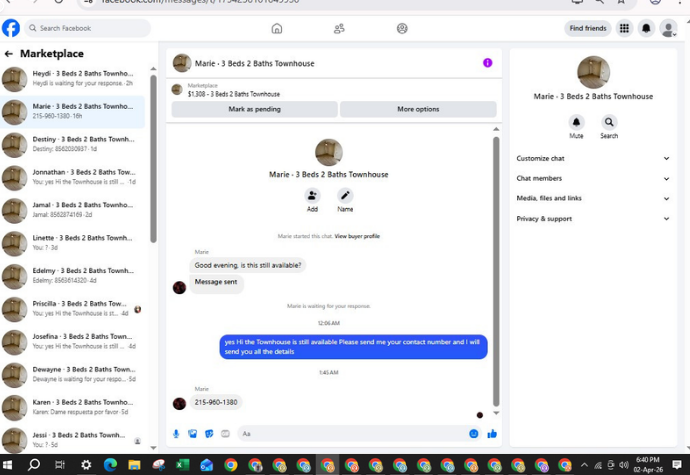Click More options button

[418, 109]
